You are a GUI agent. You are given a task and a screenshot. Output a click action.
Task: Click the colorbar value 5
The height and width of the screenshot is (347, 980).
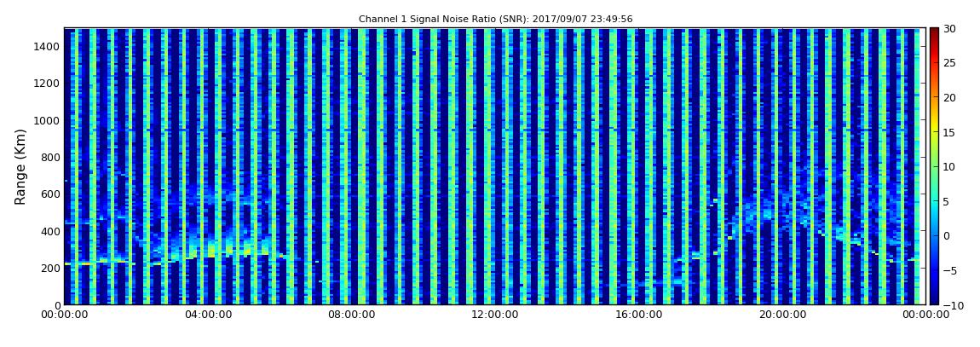[x=946, y=201]
